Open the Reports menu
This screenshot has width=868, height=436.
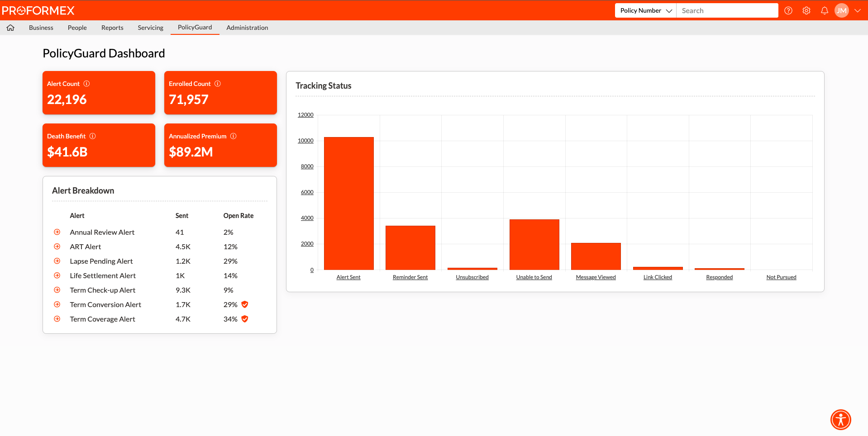(x=112, y=28)
